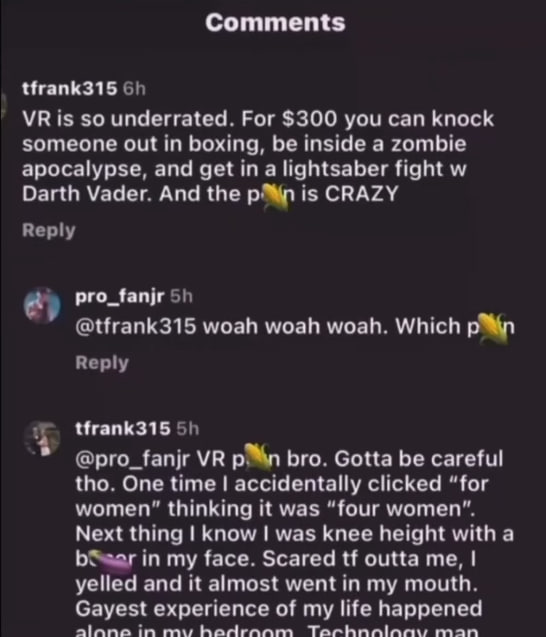Click the 5h timestamp next to pro_fanjr

point(181,297)
